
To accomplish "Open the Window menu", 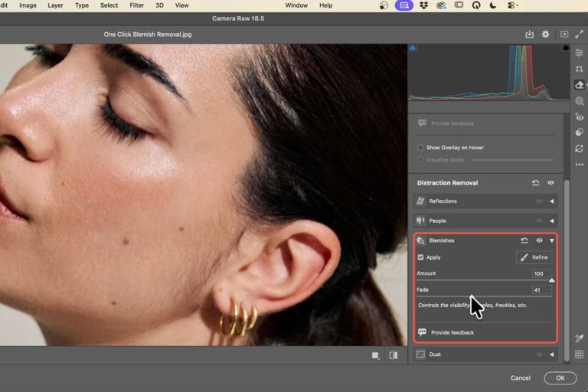I will click(x=296, y=5).
